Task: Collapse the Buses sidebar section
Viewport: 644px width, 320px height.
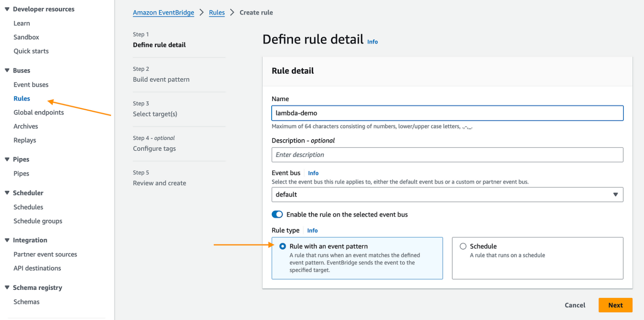Action: 7,70
